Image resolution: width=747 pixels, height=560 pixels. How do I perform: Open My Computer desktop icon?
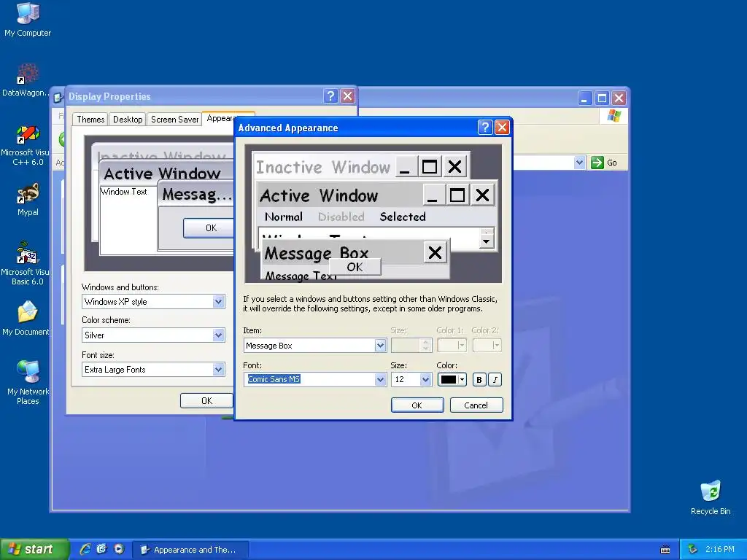point(28,19)
